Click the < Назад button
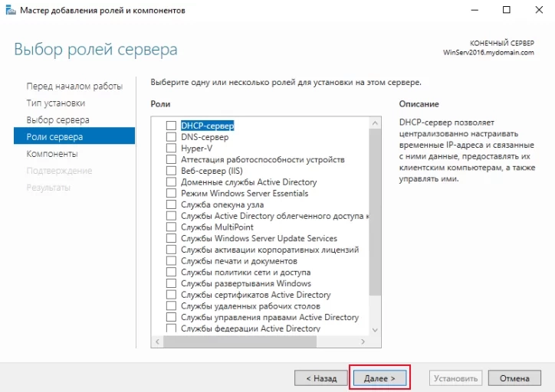This screenshot has width=555, height=392. (x=321, y=378)
